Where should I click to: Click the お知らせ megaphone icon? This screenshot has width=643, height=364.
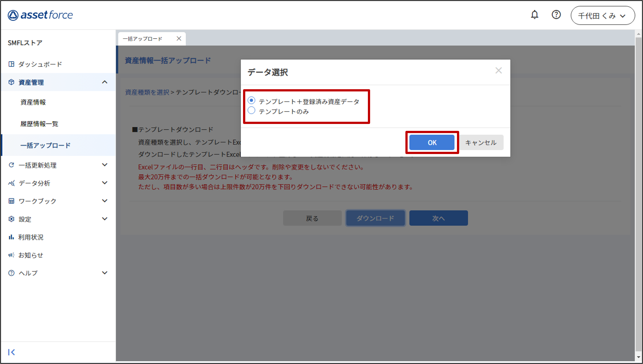pyautogui.click(x=11, y=255)
